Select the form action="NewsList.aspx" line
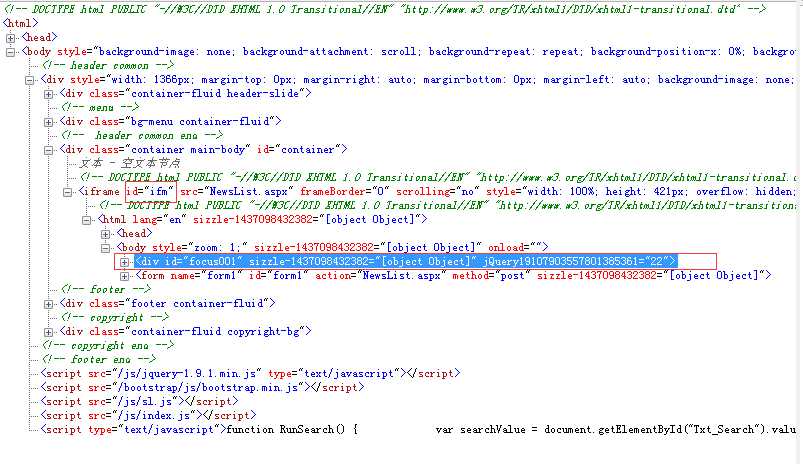 click(453, 276)
